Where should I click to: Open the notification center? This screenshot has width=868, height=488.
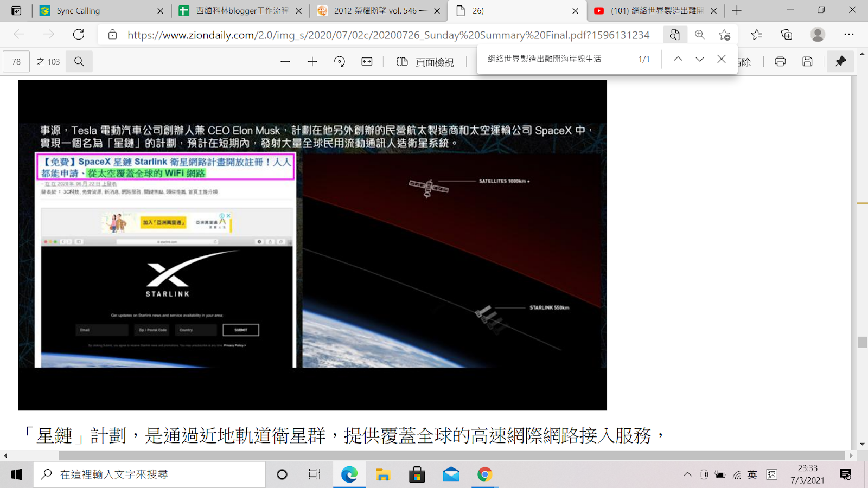pos(845,474)
